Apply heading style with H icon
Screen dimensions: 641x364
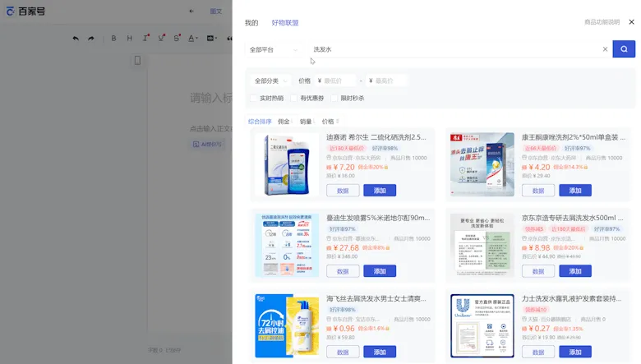[129, 39]
